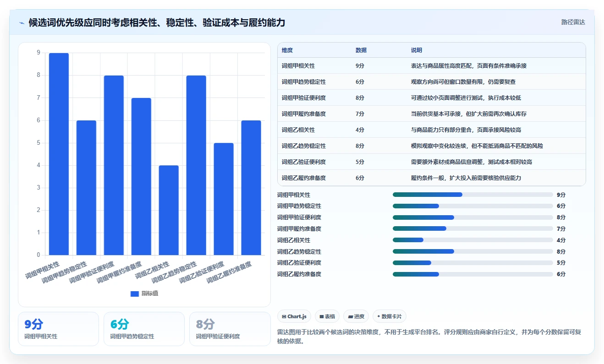Click the 词组甲趋势稳定性 progress bar
Screen dimensions: 604x364
473,206
